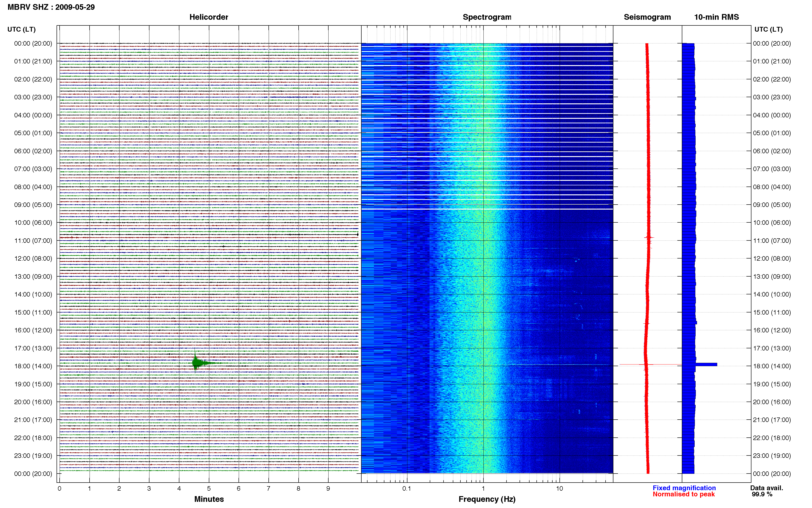Select the 'Seismogram' panel heading

[647, 17]
